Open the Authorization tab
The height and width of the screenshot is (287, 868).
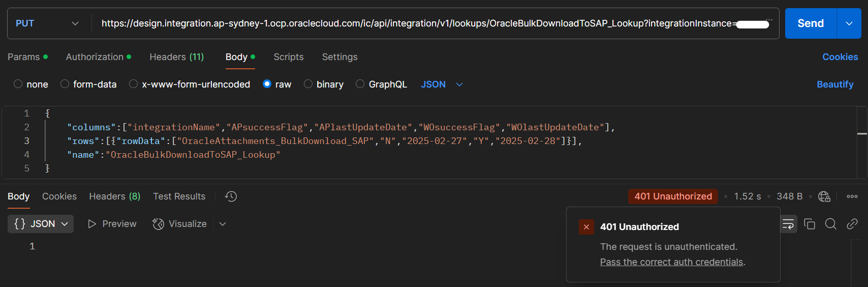point(99,57)
